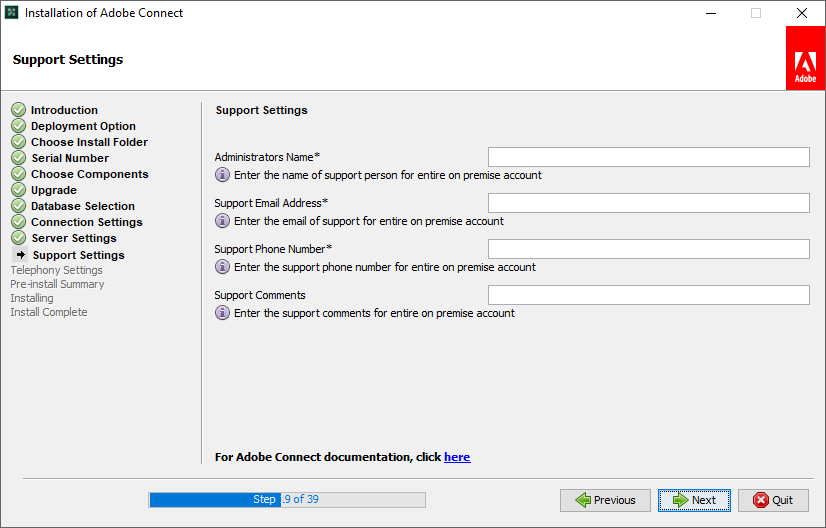Go back with the Previous button

click(x=605, y=500)
